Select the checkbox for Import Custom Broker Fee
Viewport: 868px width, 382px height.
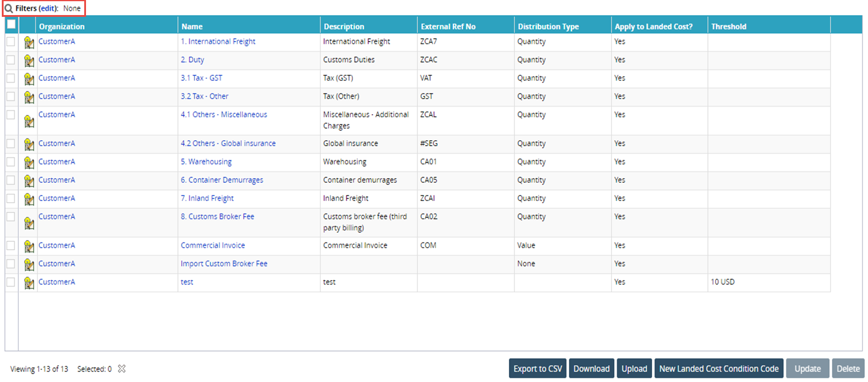coord(11,263)
